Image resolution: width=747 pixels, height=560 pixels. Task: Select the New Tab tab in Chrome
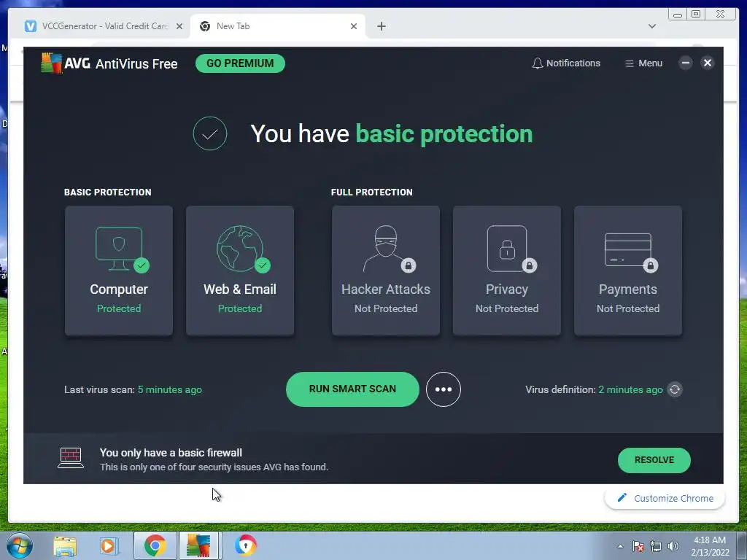tap(278, 26)
